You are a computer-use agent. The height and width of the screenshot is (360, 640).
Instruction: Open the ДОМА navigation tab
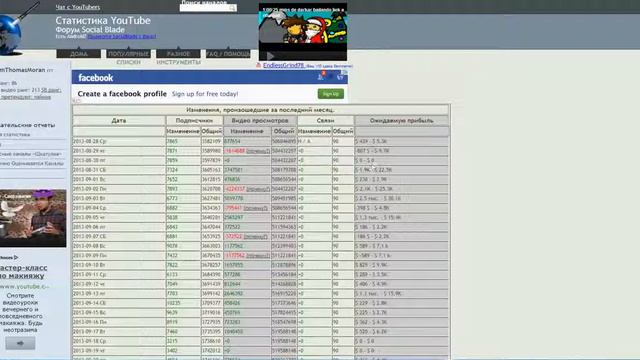click(78, 53)
